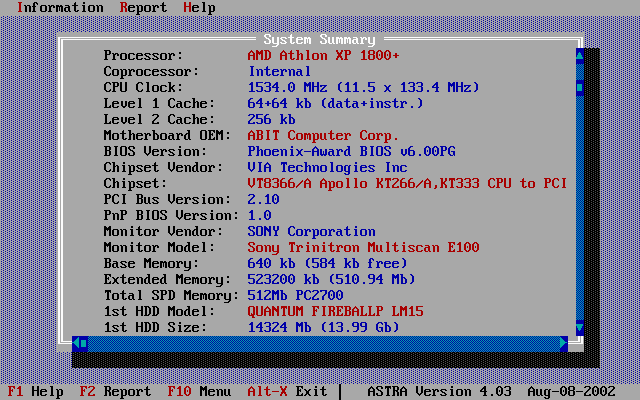Image resolution: width=640 pixels, height=400 pixels.
Task: Click the System Summary window title
Action: click(x=319, y=40)
